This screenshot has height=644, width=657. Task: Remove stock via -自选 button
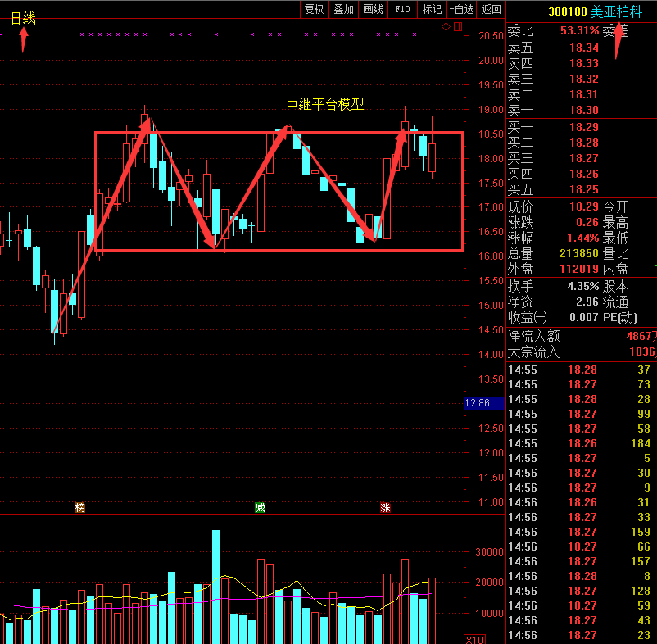point(461,9)
